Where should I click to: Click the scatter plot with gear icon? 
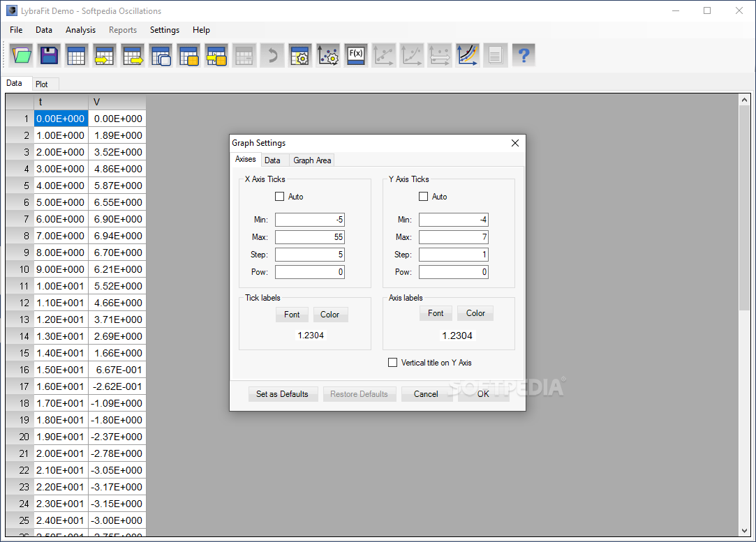coord(328,55)
